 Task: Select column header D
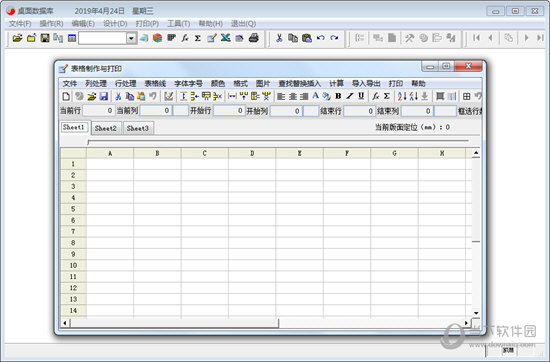(252, 153)
